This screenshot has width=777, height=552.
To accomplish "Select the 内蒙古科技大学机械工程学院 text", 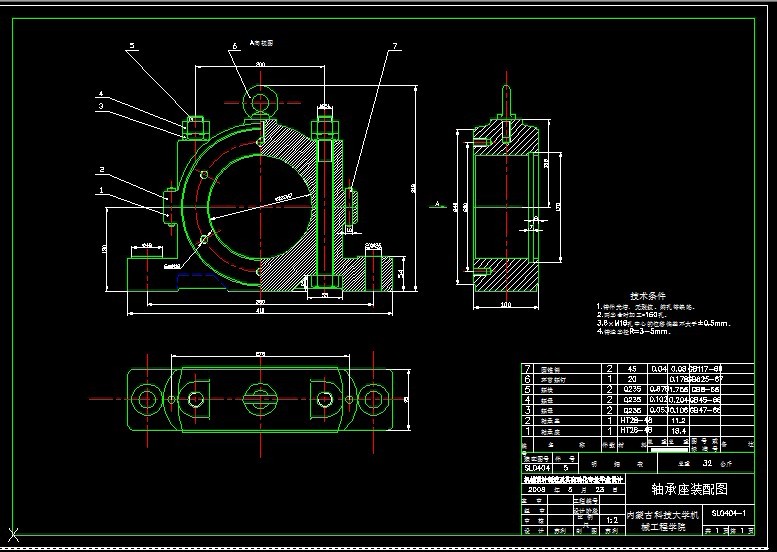I will 663,521.
